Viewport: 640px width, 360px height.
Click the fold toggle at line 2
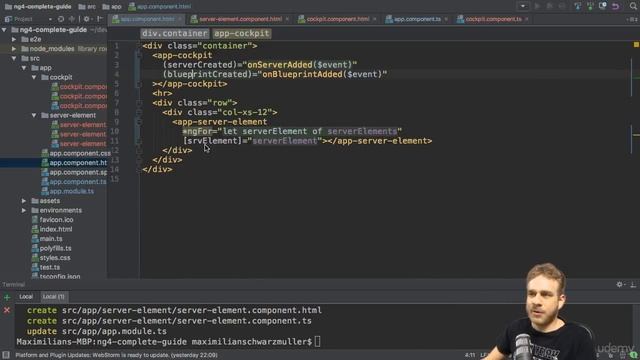pyautogui.click(x=139, y=56)
